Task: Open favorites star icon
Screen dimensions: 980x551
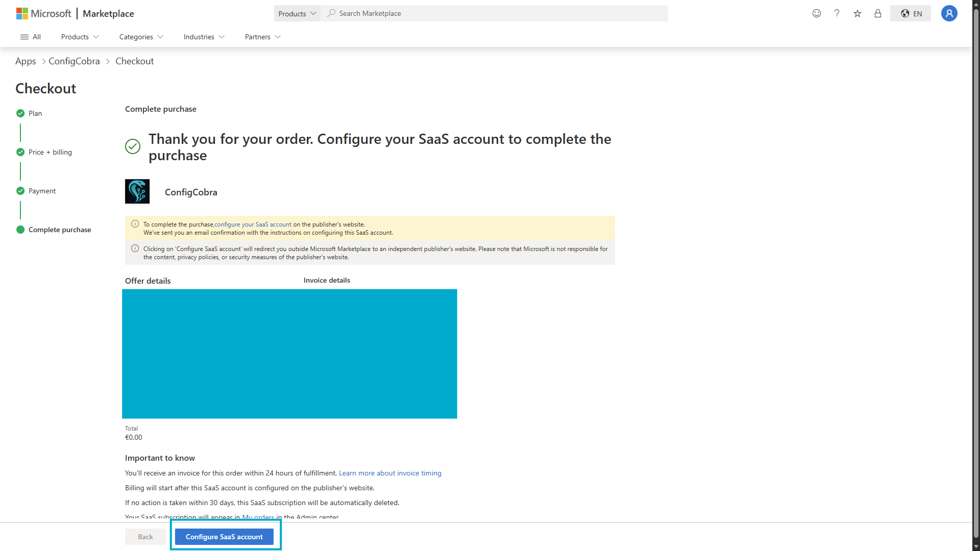Action: (857, 13)
